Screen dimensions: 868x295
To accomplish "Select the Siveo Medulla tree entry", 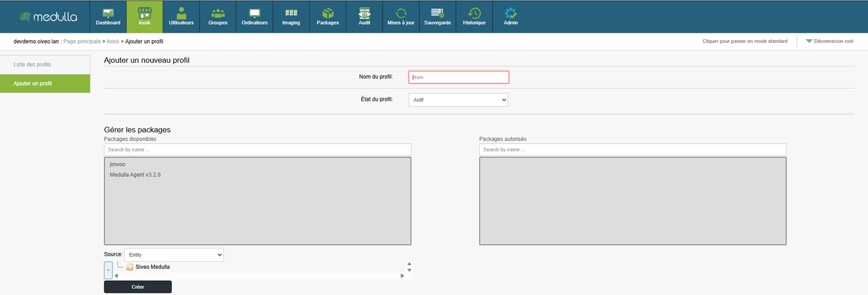I will [153, 267].
